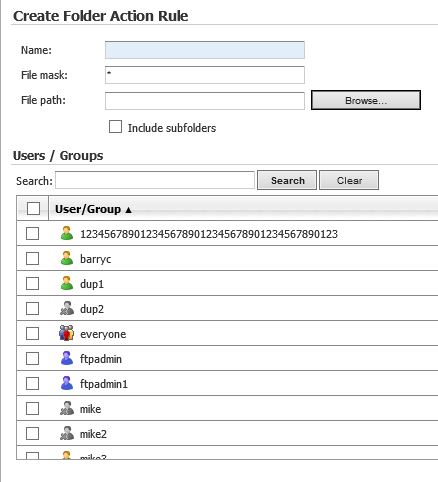The image size is (438, 482).
Task: Select the ftpadmin checkbox
Action: 32,358
